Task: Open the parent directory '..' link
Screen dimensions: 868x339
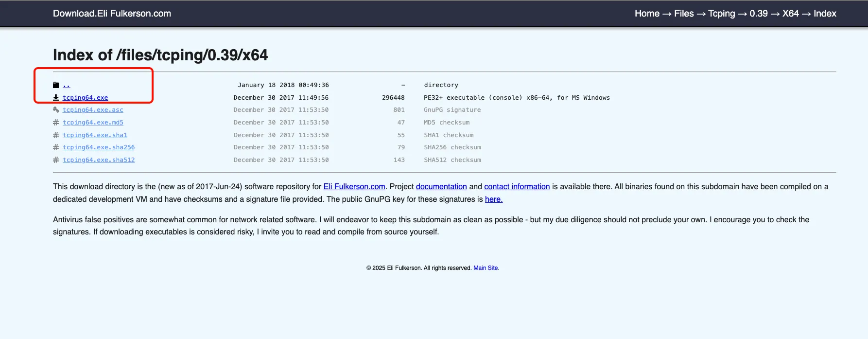Action: pyautogui.click(x=67, y=85)
